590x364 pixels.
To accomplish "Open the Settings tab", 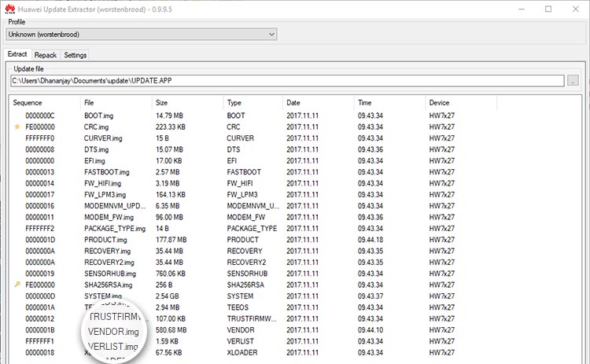I will [x=76, y=55].
